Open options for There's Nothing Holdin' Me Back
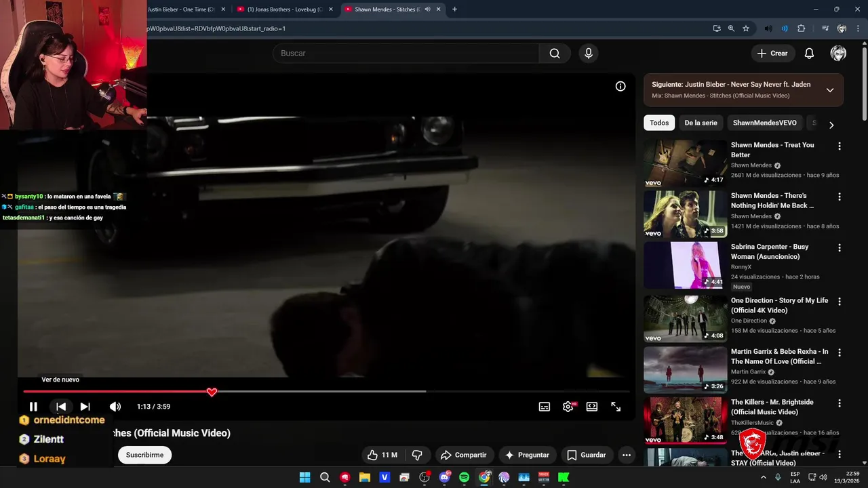 click(840, 197)
